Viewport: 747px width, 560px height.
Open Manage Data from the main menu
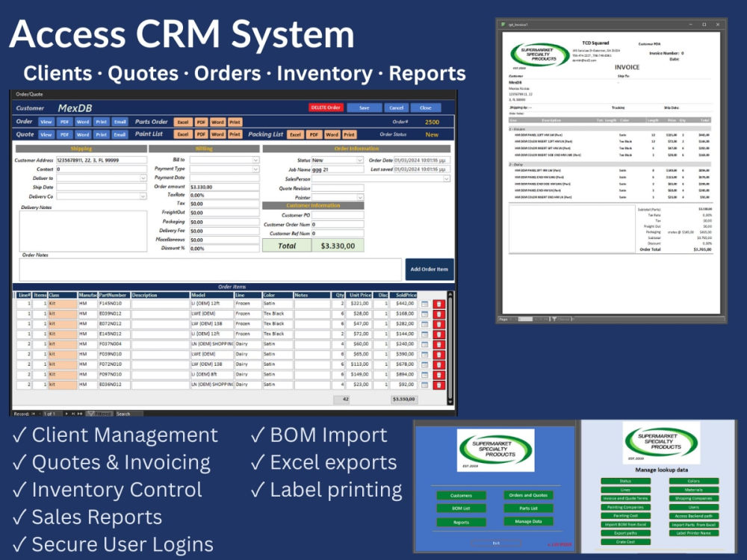click(x=528, y=521)
